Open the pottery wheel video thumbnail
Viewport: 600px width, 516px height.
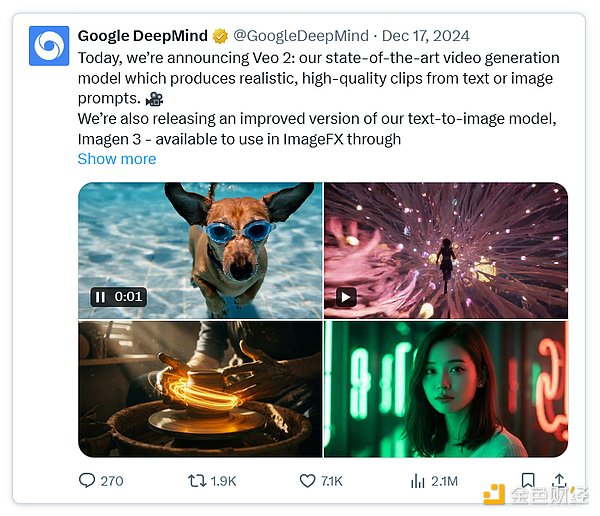200,388
